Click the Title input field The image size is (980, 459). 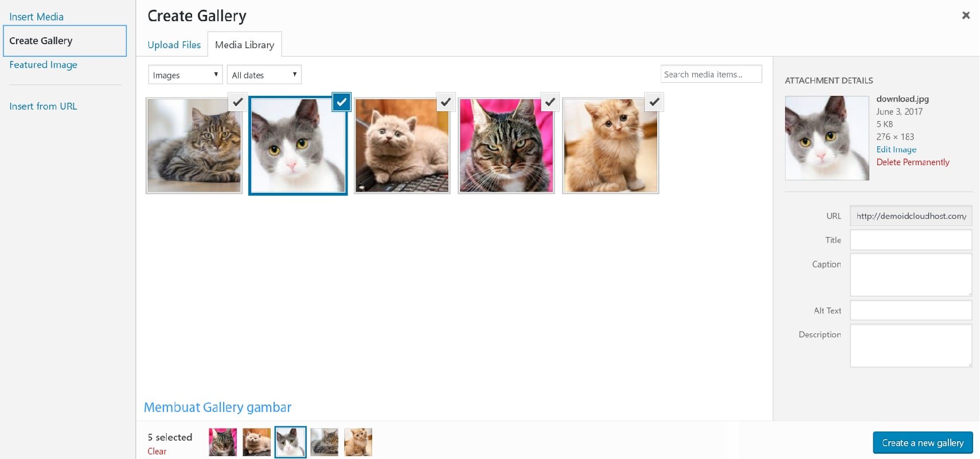(x=911, y=240)
